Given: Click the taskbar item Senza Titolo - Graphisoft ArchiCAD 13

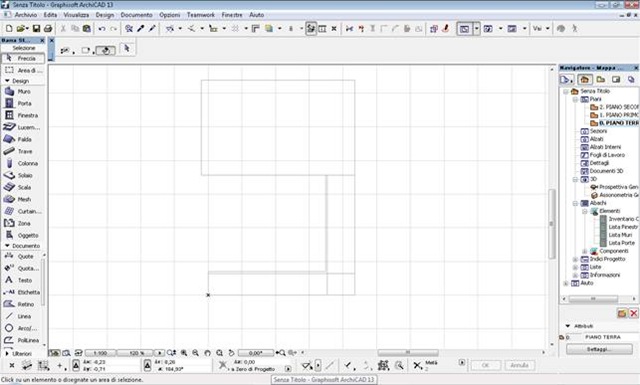Looking at the screenshot, I should coord(324,380).
